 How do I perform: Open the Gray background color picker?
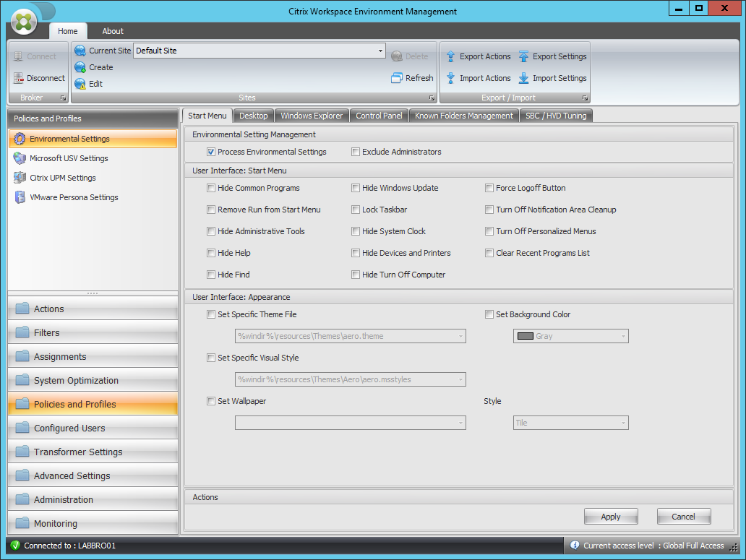tap(623, 336)
